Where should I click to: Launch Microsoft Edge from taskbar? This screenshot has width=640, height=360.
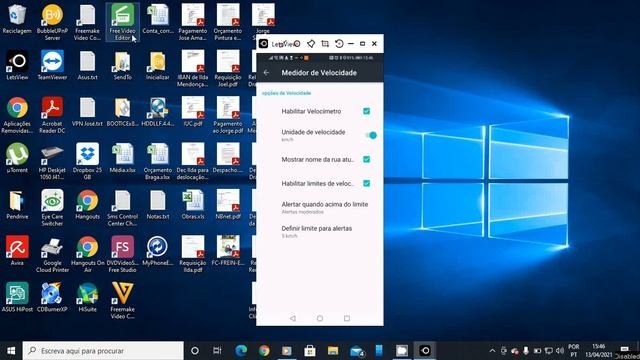(241, 351)
